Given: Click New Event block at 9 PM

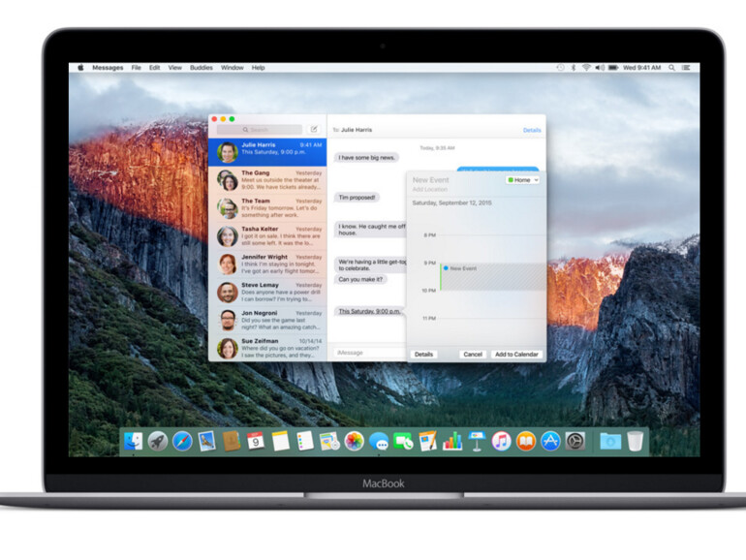Looking at the screenshot, I should point(492,276).
